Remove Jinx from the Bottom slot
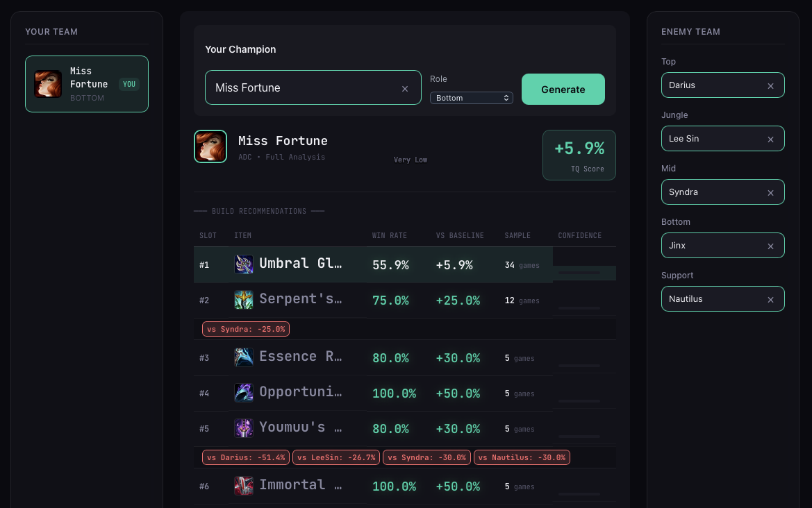812x508 pixels. tap(770, 245)
